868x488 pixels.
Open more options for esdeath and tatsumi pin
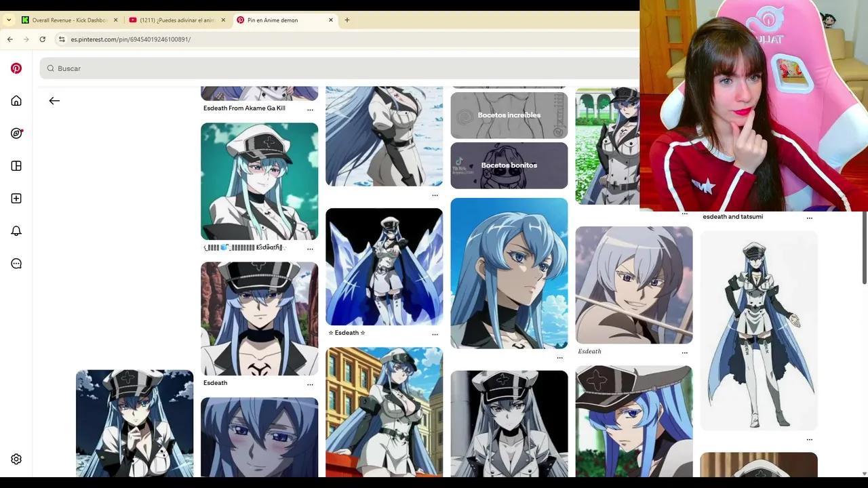coord(809,218)
